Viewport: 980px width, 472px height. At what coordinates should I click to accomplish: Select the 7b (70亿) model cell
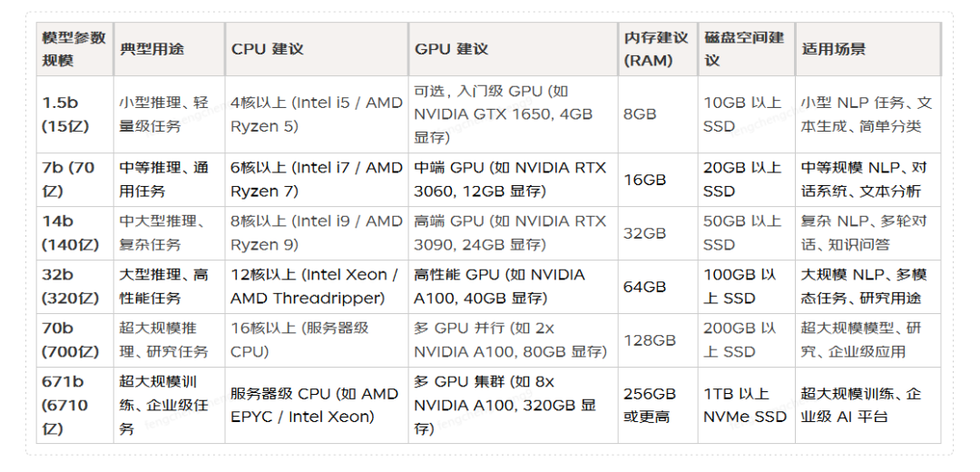coord(67,179)
